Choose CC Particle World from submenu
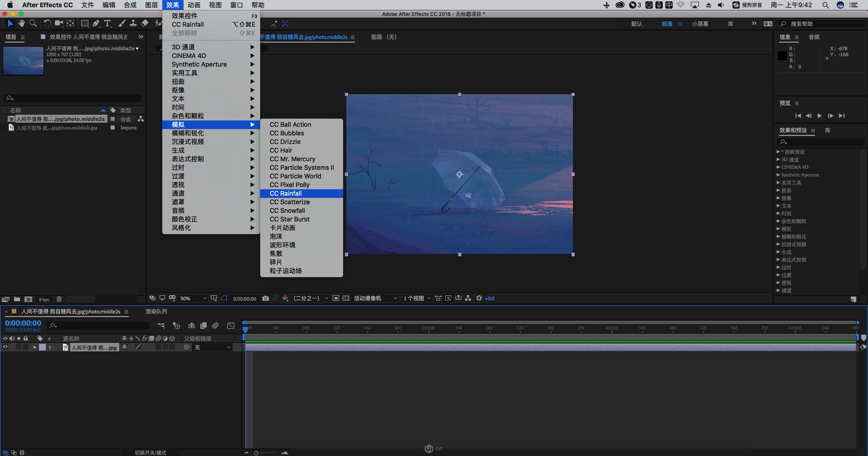 click(301, 176)
